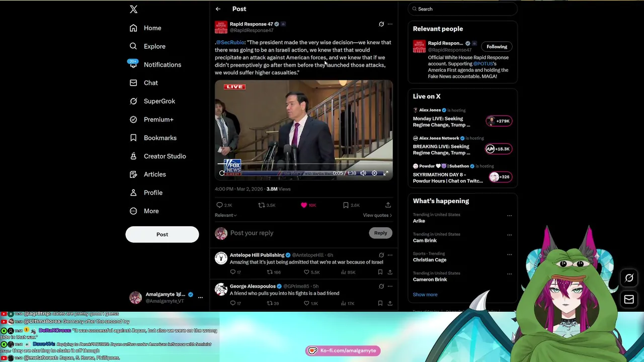Click View quotes link

click(377, 215)
